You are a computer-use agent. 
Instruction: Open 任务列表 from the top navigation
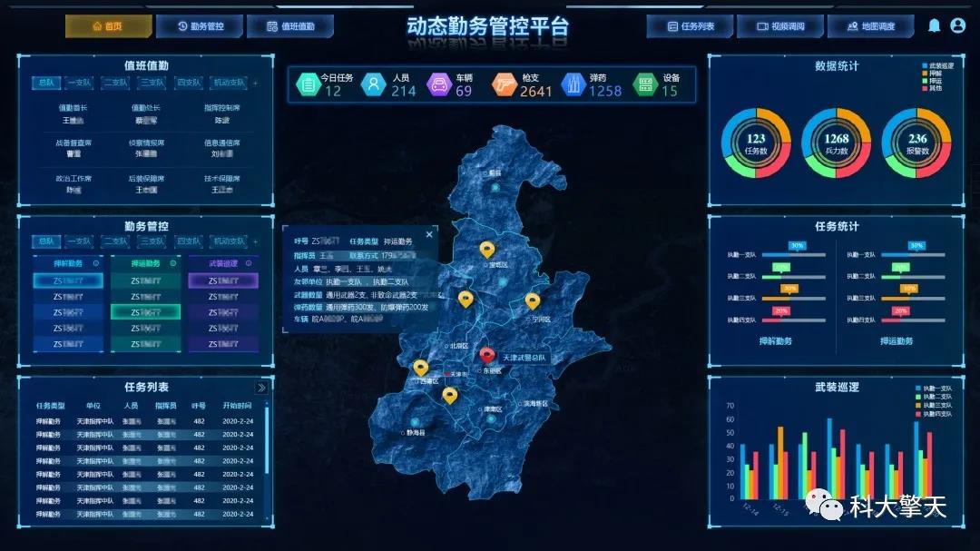(x=691, y=26)
